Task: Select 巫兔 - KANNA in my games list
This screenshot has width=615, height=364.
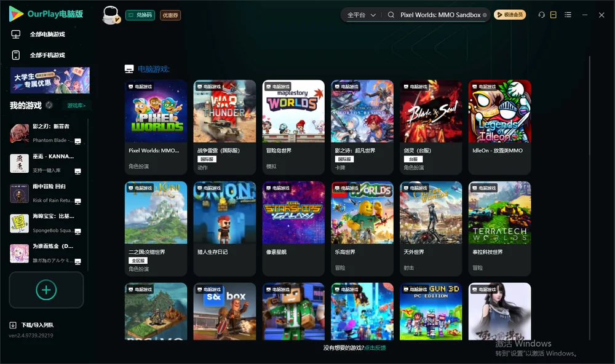Action: point(46,163)
